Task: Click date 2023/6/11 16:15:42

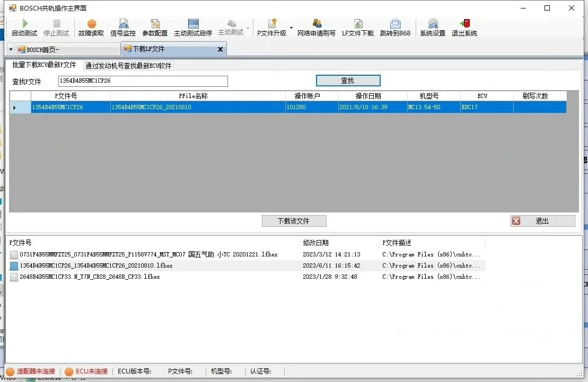Action: (331, 265)
